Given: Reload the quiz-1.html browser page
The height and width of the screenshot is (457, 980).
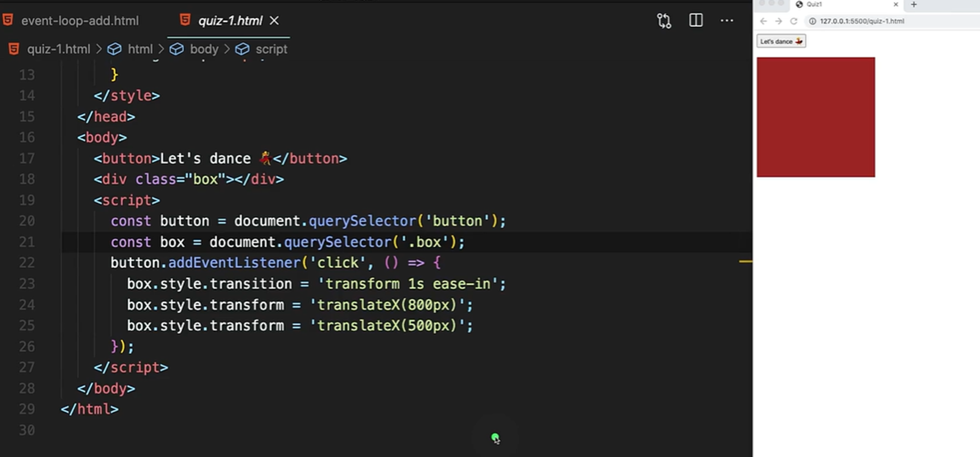Looking at the screenshot, I should point(793,21).
